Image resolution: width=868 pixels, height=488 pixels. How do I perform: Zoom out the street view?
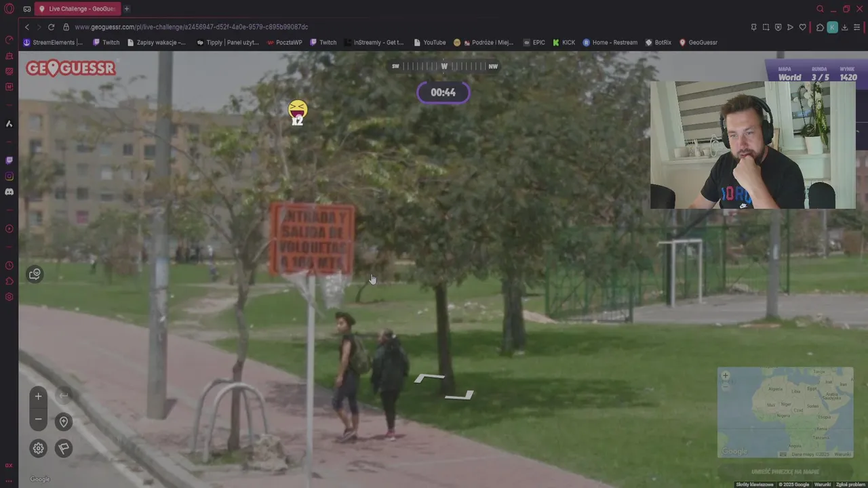pos(38,420)
